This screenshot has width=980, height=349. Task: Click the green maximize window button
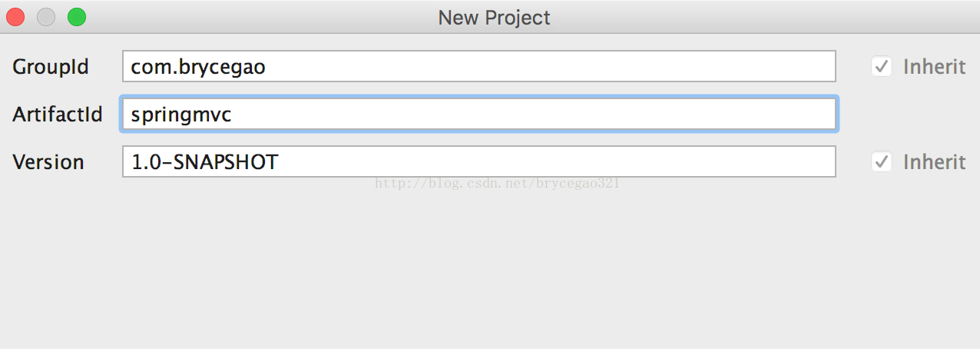coord(77,17)
